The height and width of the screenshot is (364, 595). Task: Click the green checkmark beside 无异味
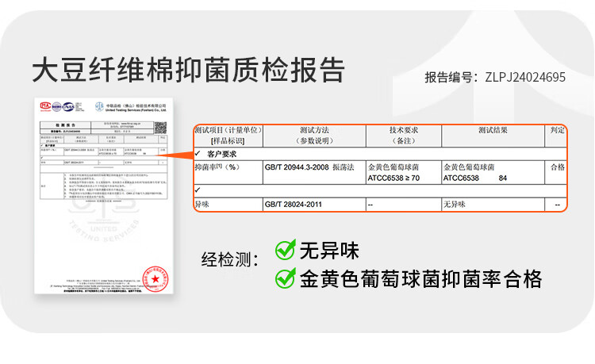click(x=285, y=251)
